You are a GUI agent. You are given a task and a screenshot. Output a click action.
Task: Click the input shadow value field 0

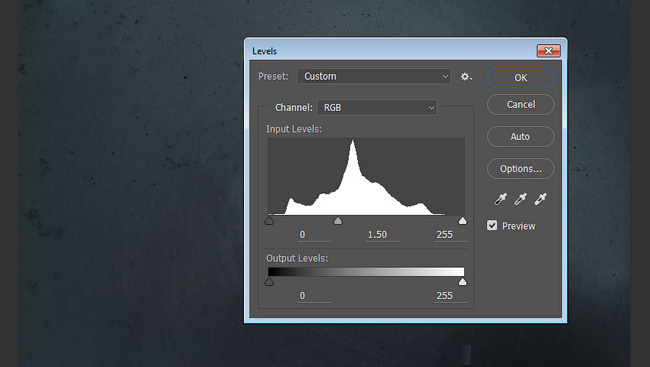pyautogui.click(x=314, y=235)
